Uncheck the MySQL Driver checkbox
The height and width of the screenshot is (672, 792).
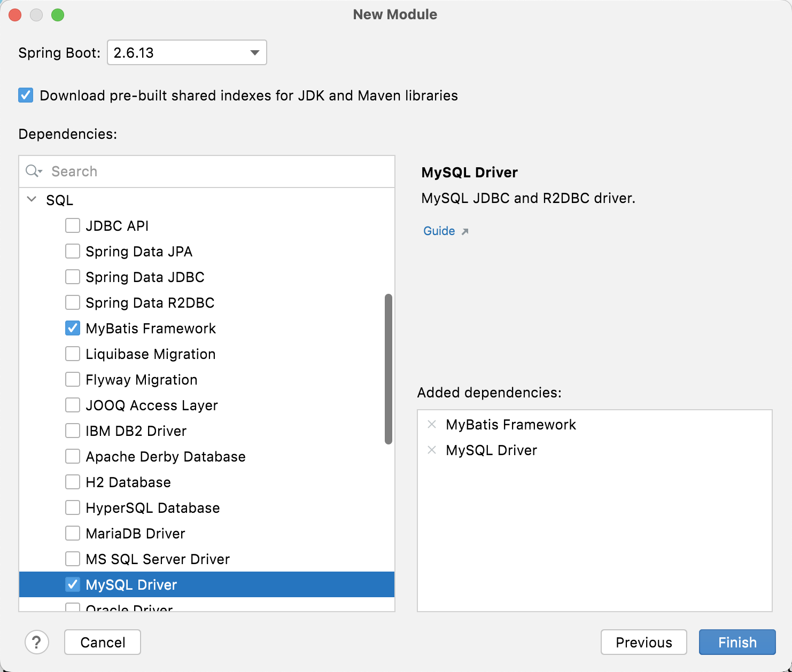[73, 584]
